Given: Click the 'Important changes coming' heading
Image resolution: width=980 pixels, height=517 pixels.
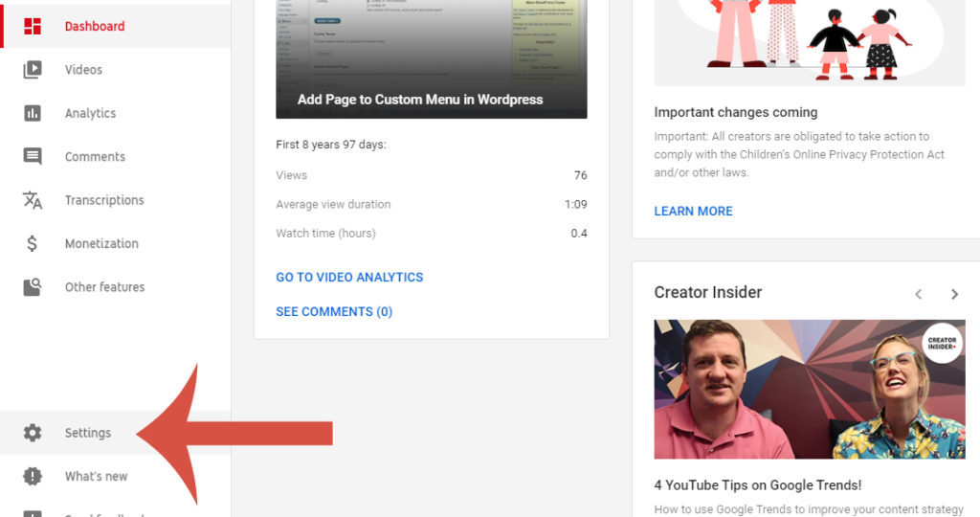Looking at the screenshot, I should tap(736, 113).
